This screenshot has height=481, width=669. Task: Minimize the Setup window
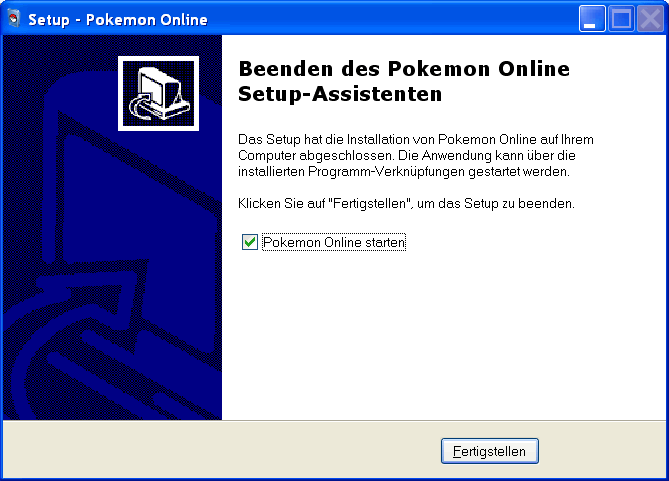[592, 19]
